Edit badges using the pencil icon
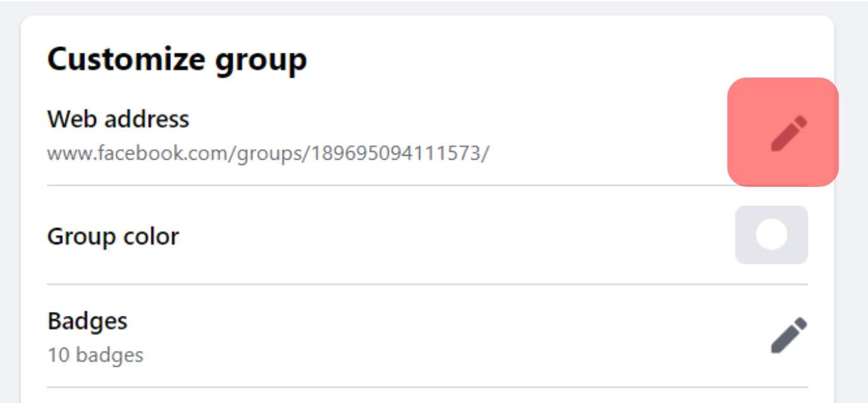 (789, 335)
